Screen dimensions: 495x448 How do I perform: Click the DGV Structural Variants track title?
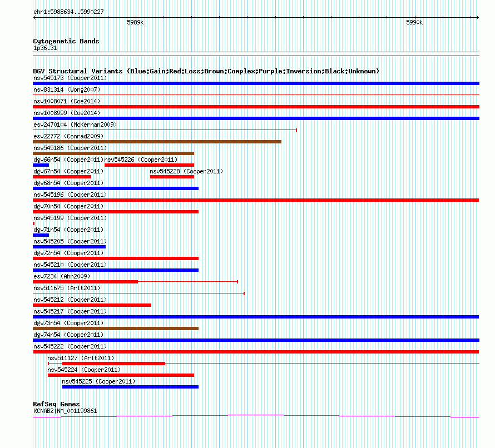coord(206,71)
